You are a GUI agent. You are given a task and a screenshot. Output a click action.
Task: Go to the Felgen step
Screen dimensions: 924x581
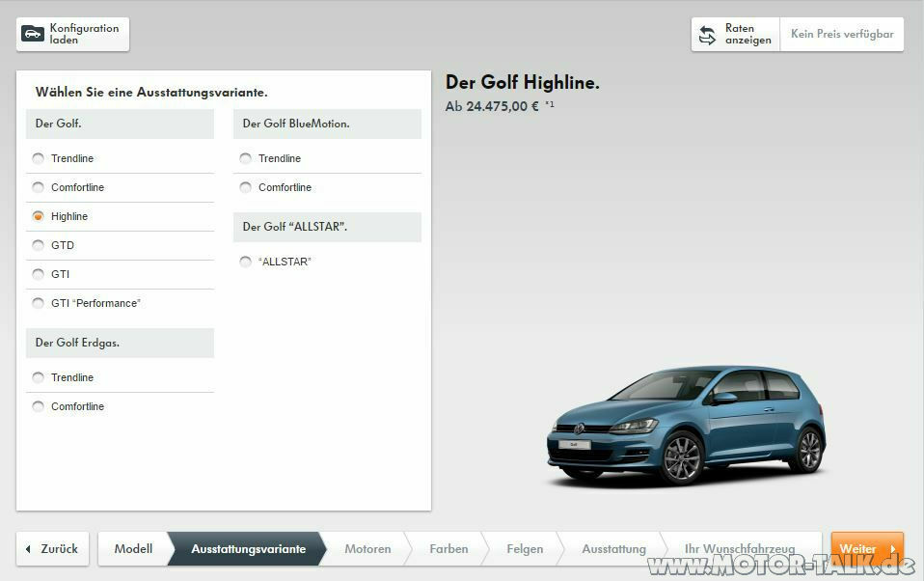(x=524, y=548)
